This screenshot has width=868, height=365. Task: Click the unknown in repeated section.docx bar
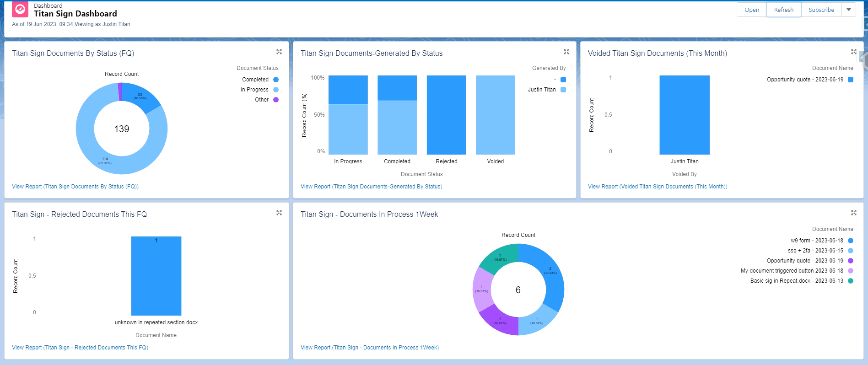[156, 276]
